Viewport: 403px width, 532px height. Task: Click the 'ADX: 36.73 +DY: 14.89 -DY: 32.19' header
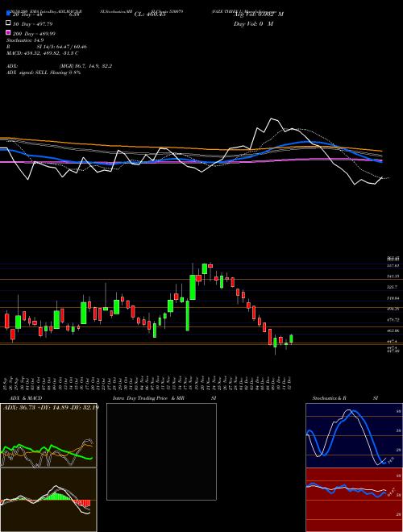51,407
